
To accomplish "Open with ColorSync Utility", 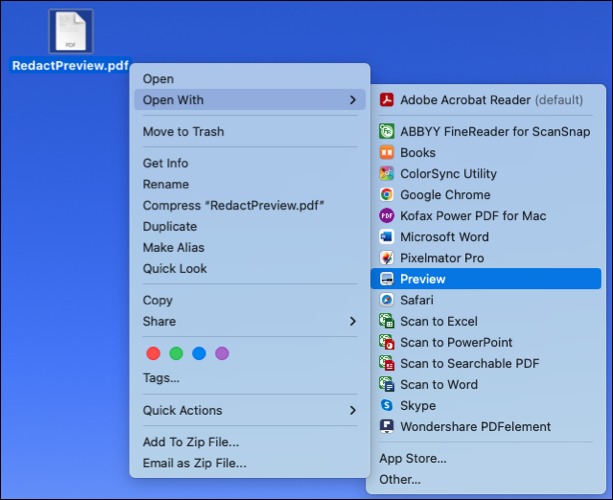I will 486,174.
